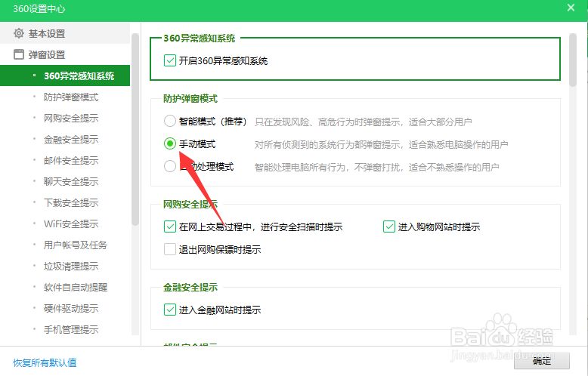Toggle 在网上交易过程中，进行安全扫描时提示 checkbox
Screen dimensions: 588x376
click(x=170, y=227)
